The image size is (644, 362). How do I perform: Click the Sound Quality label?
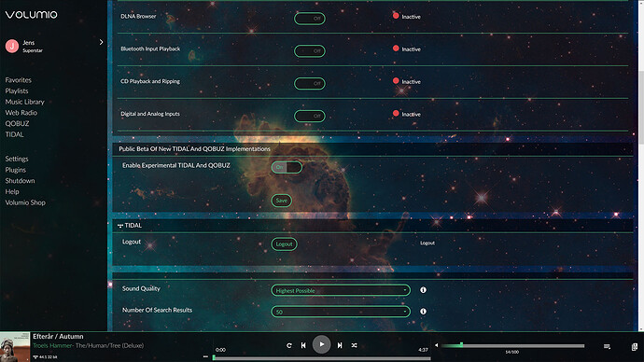click(141, 288)
